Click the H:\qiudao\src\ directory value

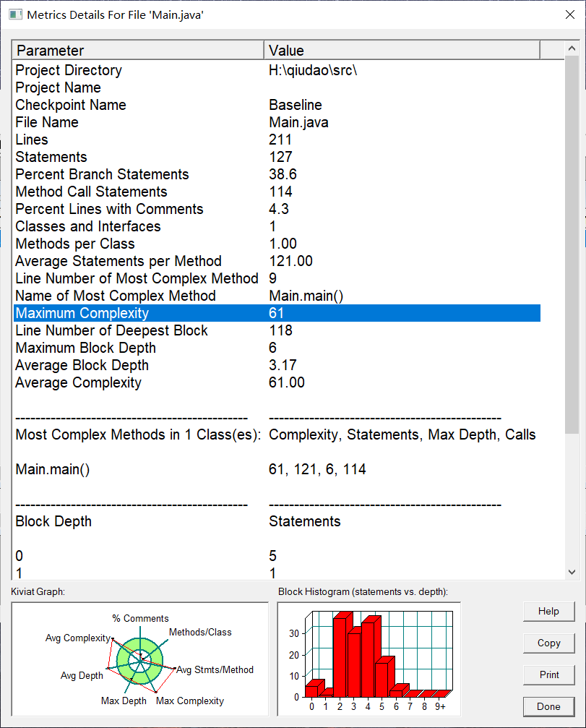coord(313,70)
